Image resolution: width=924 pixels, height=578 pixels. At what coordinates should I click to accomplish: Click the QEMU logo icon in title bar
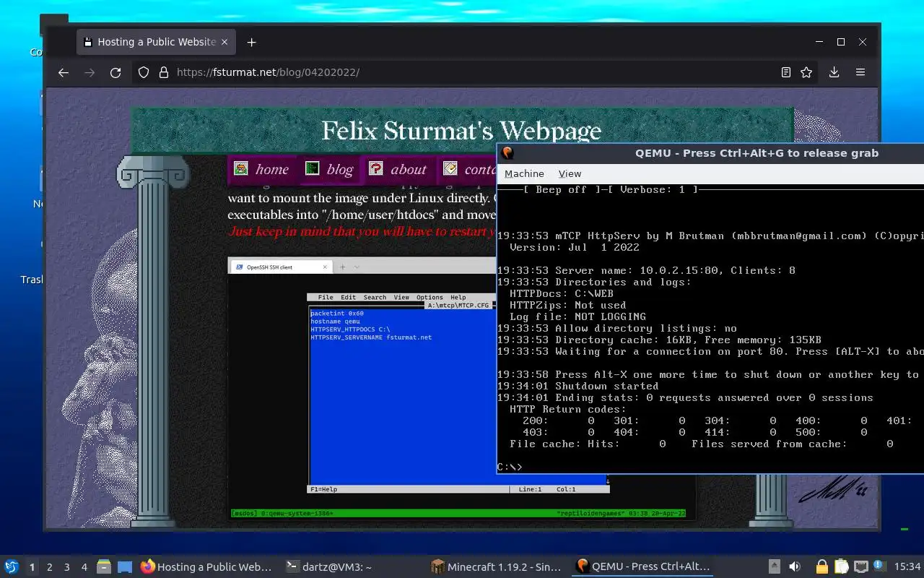click(507, 153)
